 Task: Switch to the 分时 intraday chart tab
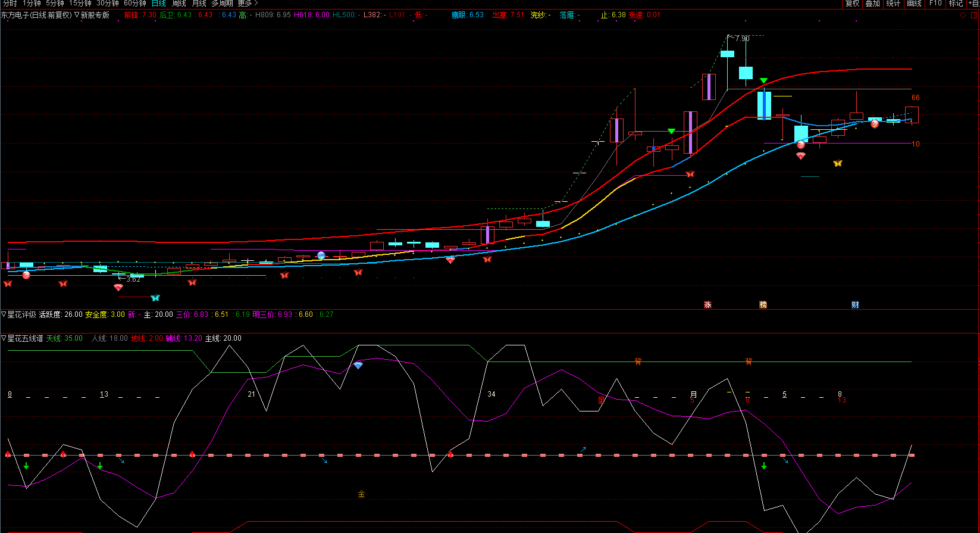tap(10, 4)
